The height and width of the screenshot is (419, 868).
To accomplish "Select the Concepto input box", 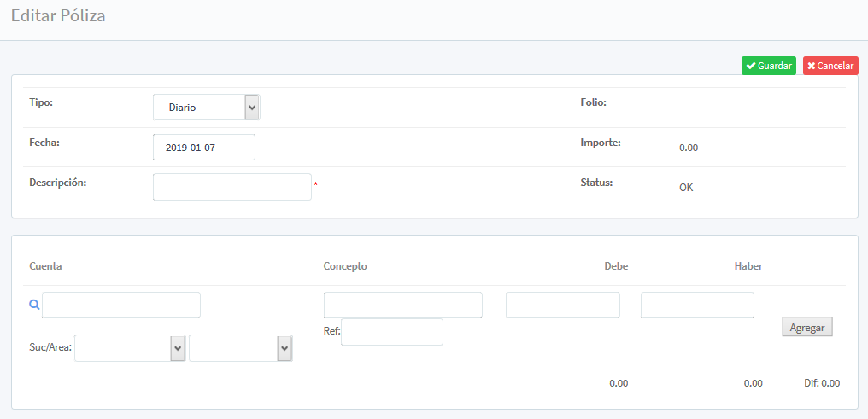I will pos(402,305).
